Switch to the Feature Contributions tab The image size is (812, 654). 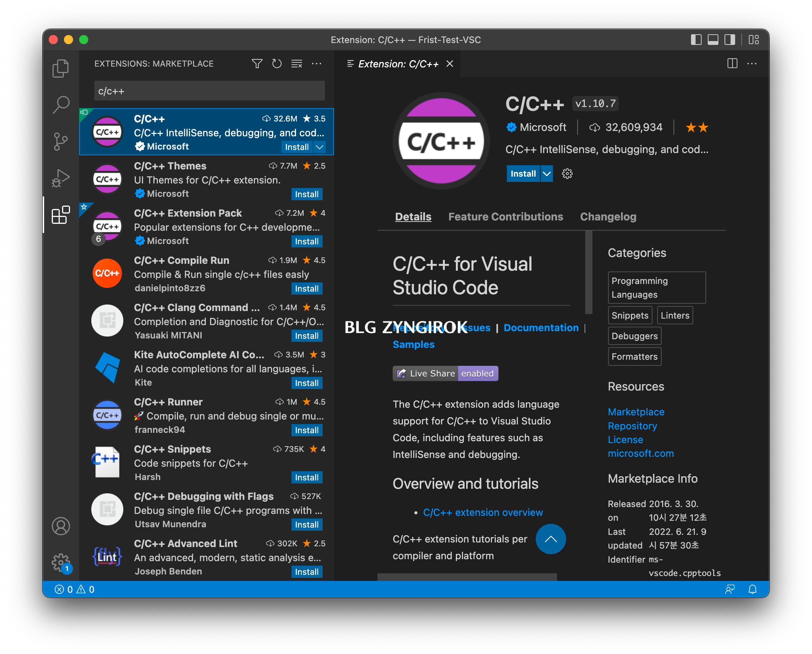(506, 217)
